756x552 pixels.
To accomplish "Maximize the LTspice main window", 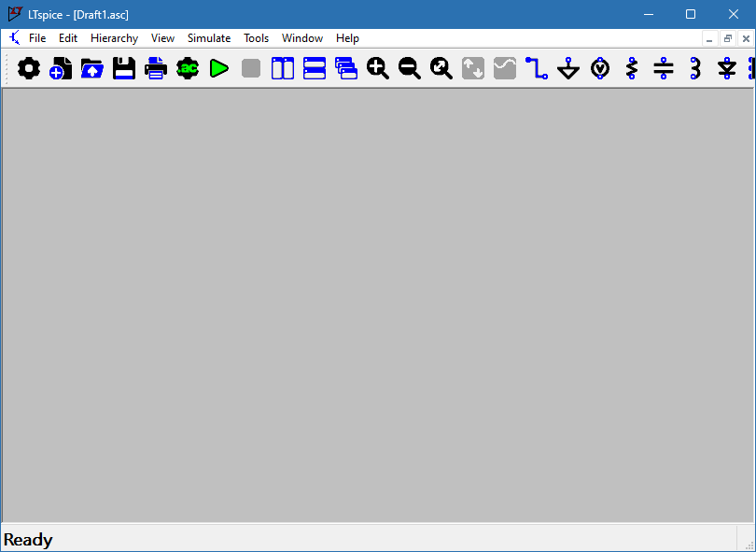I will click(x=691, y=14).
